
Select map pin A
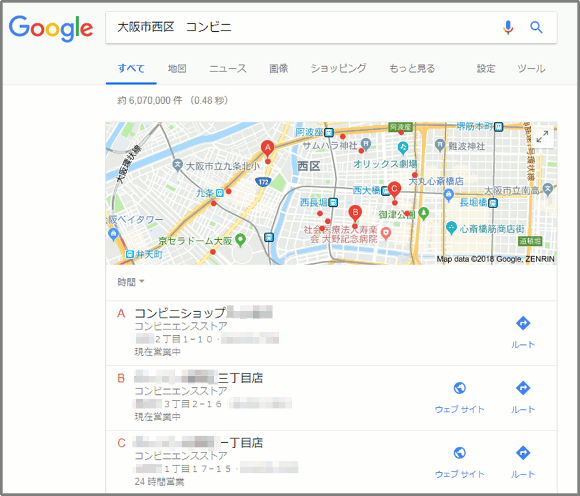coord(267,148)
